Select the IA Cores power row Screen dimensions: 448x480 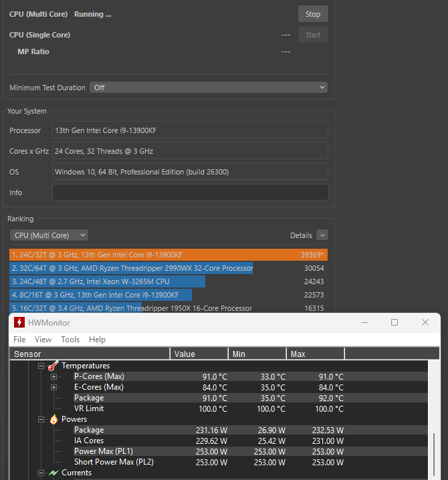coord(251,441)
